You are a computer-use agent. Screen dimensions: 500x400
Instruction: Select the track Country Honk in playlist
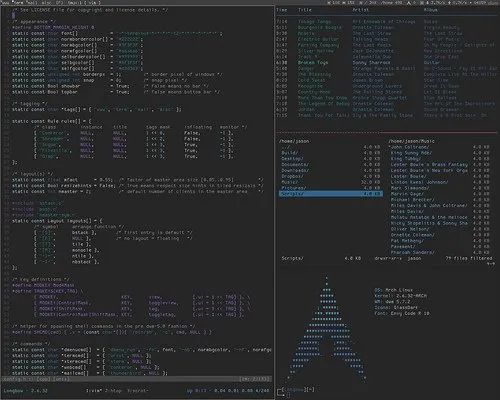(314, 92)
